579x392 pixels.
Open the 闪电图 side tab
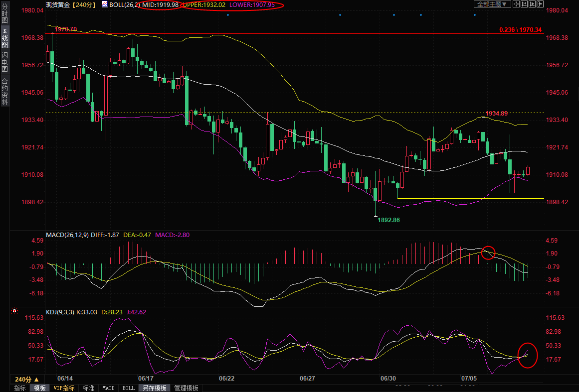pos(4,62)
